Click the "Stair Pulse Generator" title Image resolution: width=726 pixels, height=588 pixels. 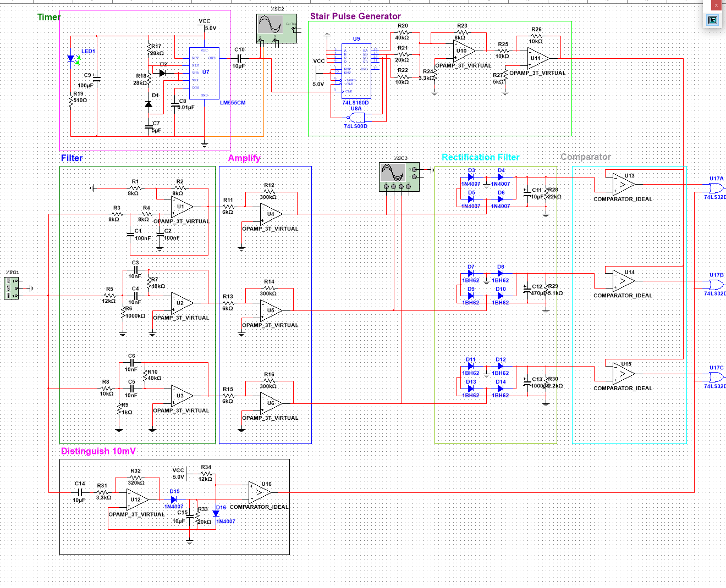pos(355,16)
